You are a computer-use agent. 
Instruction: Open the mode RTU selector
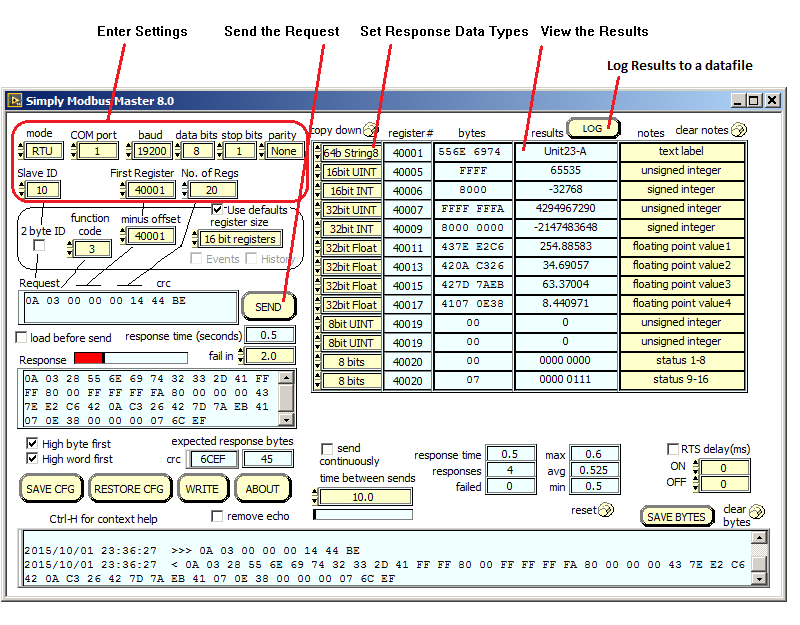[x=43, y=151]
